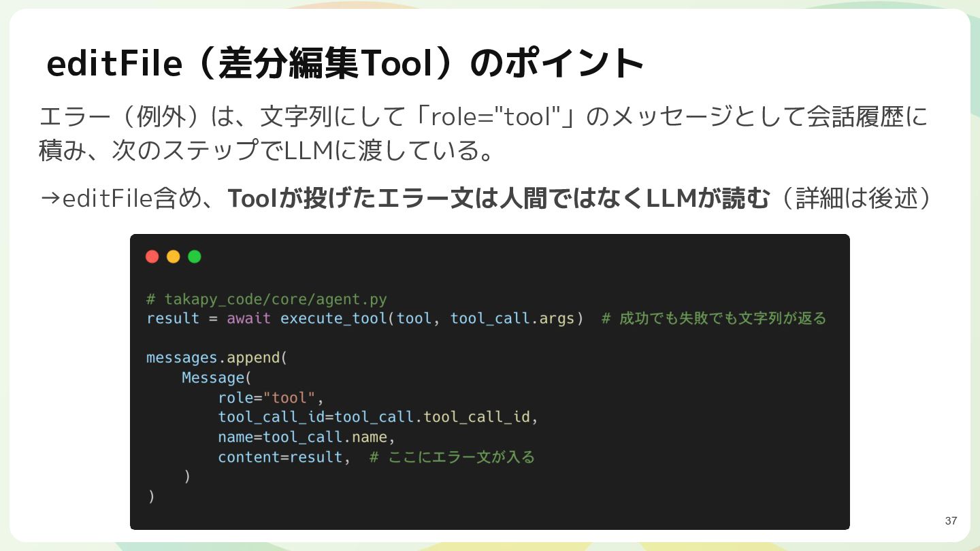
Task: Click the line starting "エラー（例外）は、文字列にして"
Action: click(483, 117)
